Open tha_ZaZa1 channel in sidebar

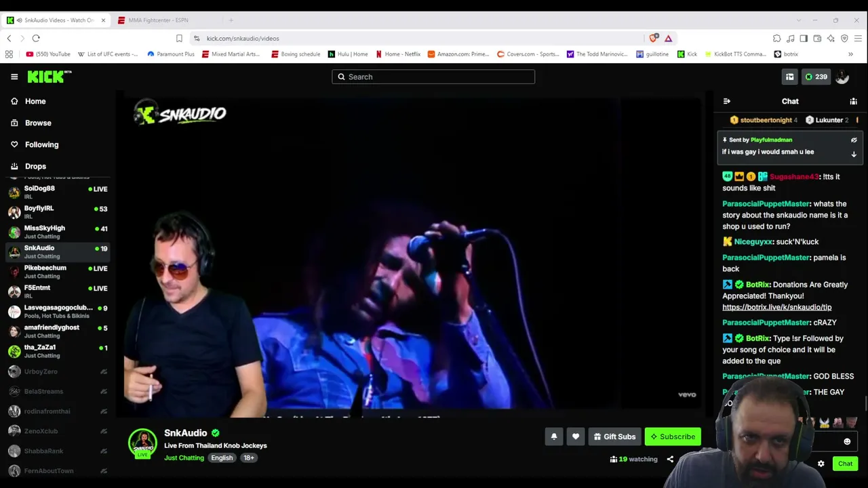(58, 351)
